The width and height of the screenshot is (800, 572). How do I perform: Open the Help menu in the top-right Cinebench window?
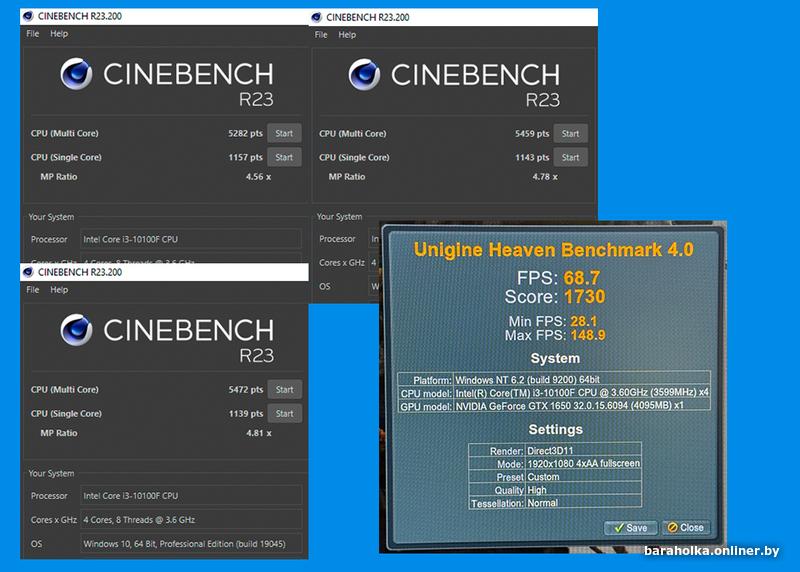tap(347, 35)
